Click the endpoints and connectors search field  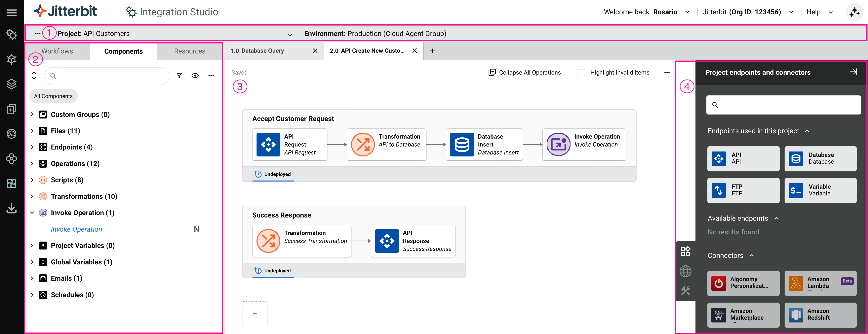pyautogui.click(x=783, y=105)
